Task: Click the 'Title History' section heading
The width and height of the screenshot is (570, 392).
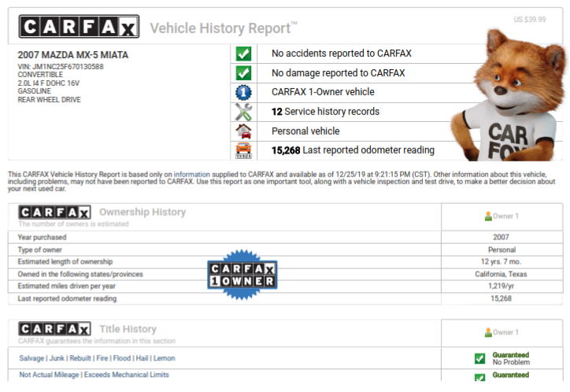Action: 128,329
